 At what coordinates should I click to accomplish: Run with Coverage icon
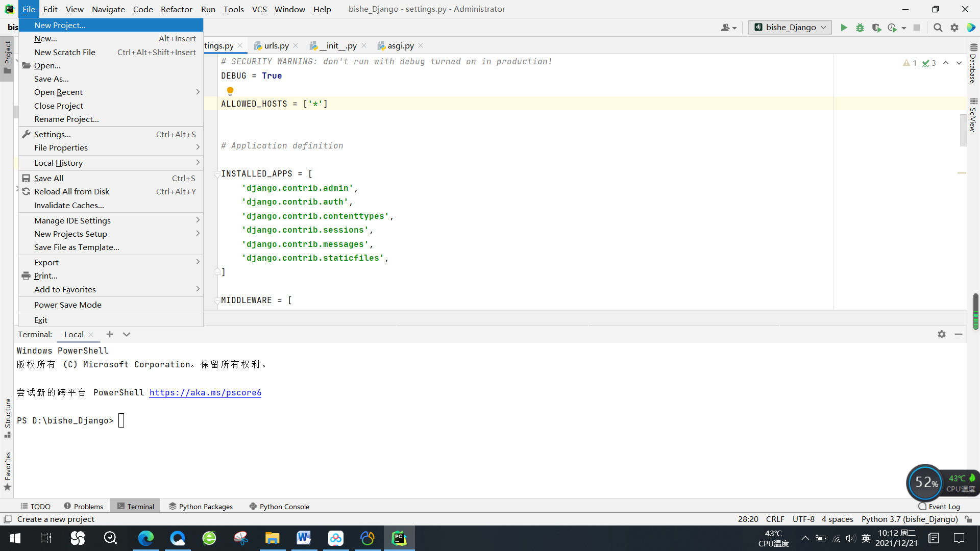point(876,28)
